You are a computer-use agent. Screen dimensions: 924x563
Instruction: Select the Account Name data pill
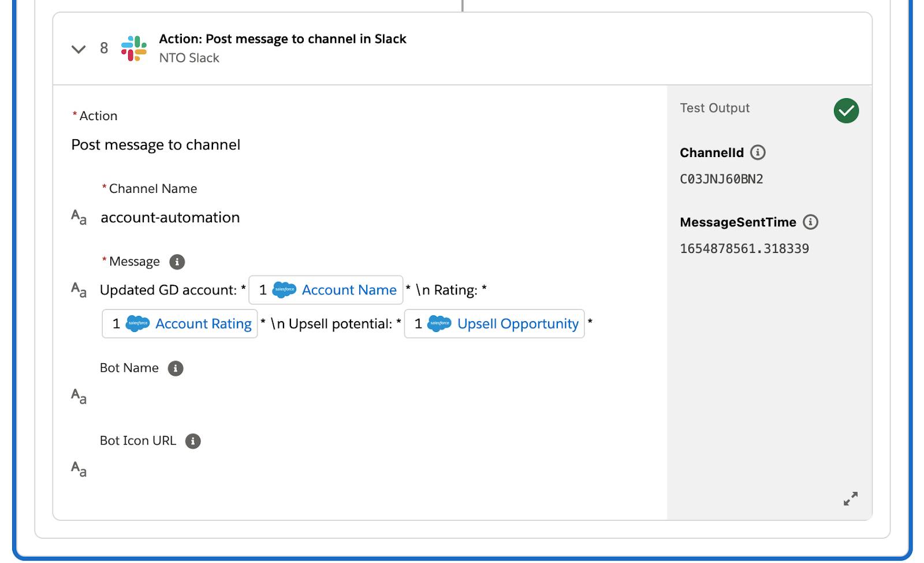(326, 290)
